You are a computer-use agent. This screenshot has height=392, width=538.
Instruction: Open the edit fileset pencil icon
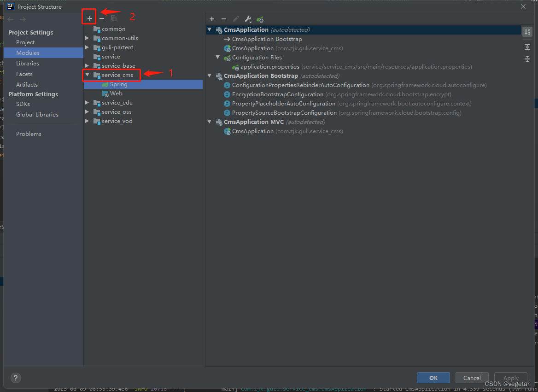236,19
